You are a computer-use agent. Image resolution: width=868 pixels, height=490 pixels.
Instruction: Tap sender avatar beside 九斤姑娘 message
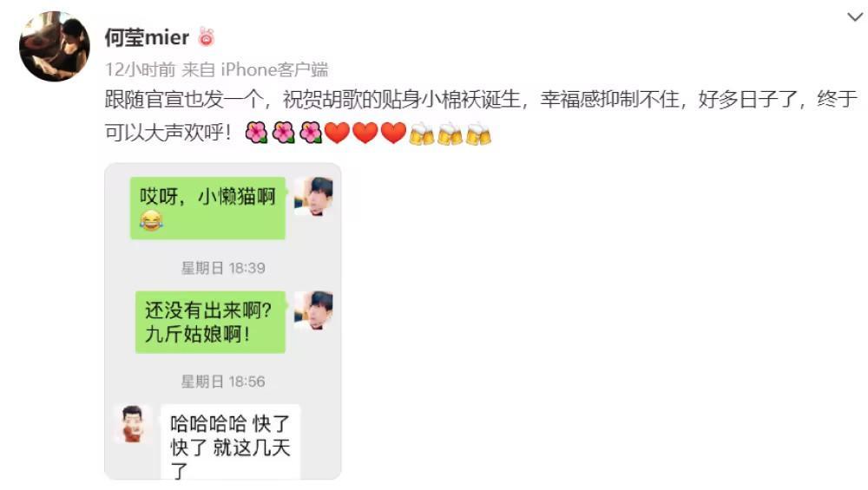tap(313, 310)
